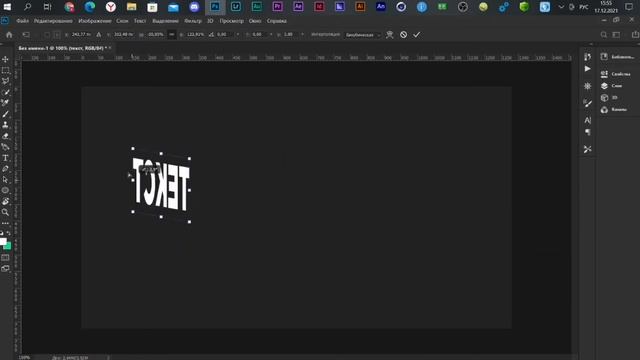Open the Изображение menu
The width and height of the screenshot is (640, 360).
point(95,21)
